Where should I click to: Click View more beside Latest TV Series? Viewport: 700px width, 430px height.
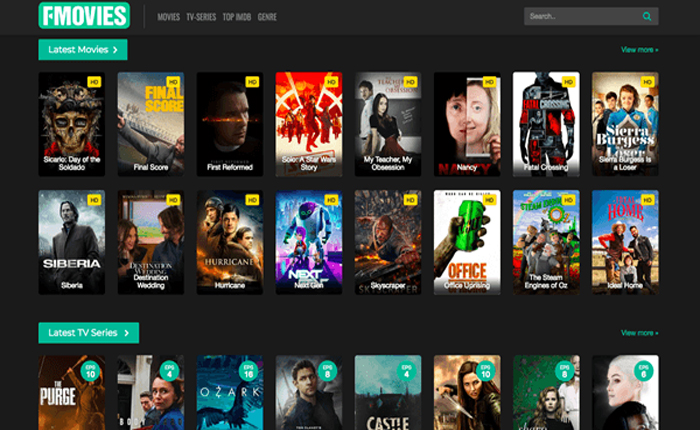click(x=639, y=332)
